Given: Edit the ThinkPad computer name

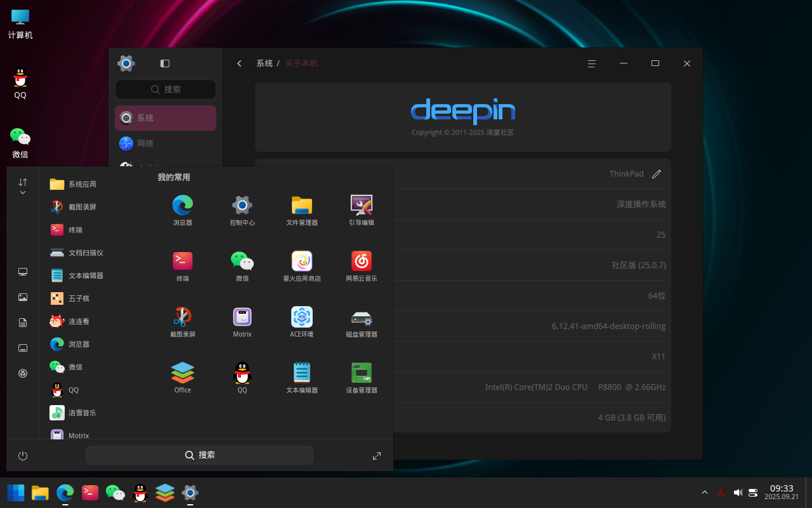Looking at the screenshot, I should point(657,174).
